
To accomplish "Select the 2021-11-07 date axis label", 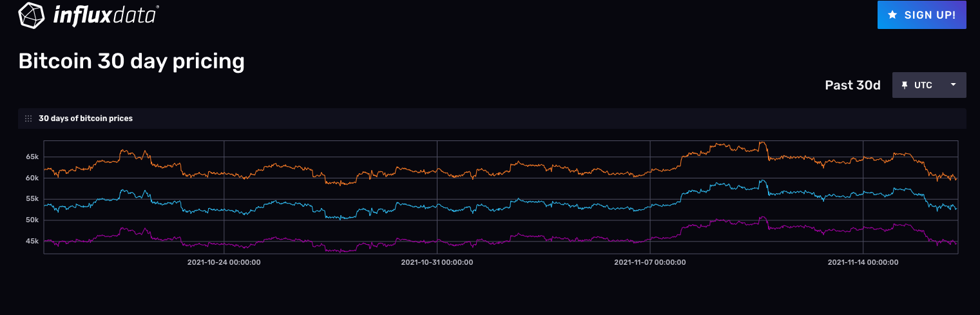I will point(649,262).
